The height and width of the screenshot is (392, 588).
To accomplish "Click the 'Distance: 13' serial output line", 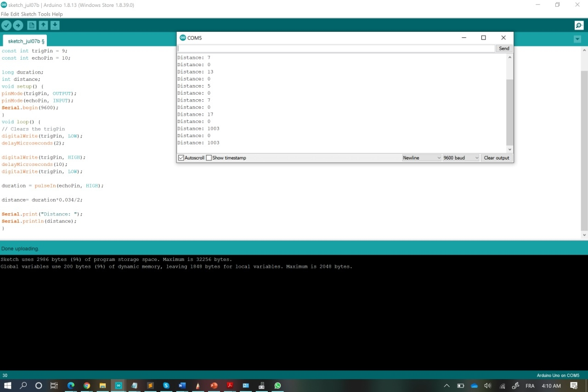I will click(x=195, y=72).
